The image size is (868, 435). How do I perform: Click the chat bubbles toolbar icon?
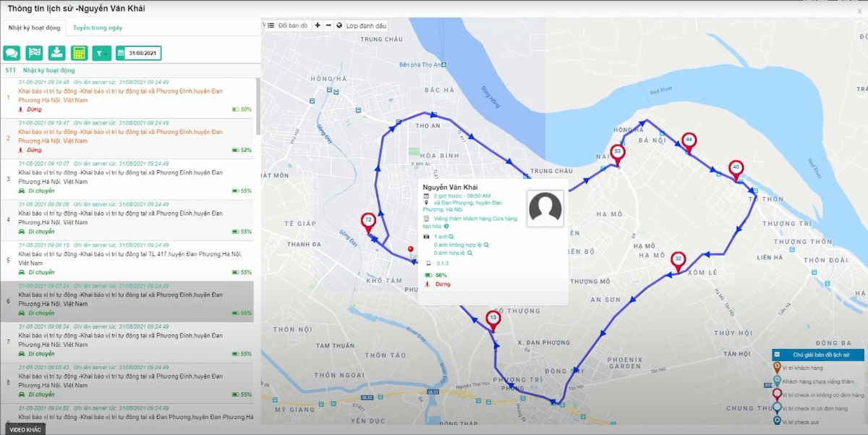pyautogui.click(x=12, y=53)
